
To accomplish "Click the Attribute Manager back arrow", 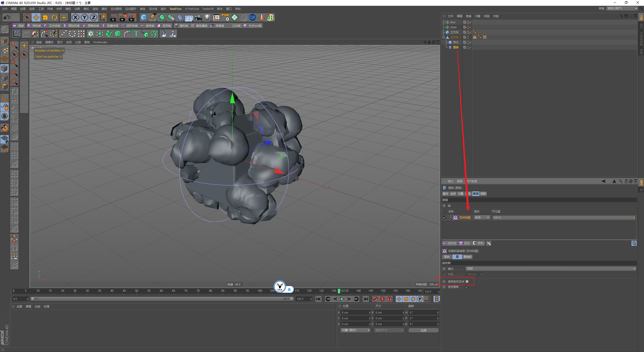I will (603, 181).
